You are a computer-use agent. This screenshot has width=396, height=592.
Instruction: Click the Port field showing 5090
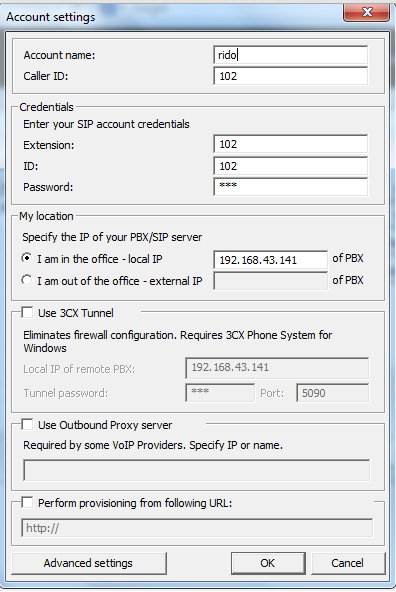tap(333, 393)
